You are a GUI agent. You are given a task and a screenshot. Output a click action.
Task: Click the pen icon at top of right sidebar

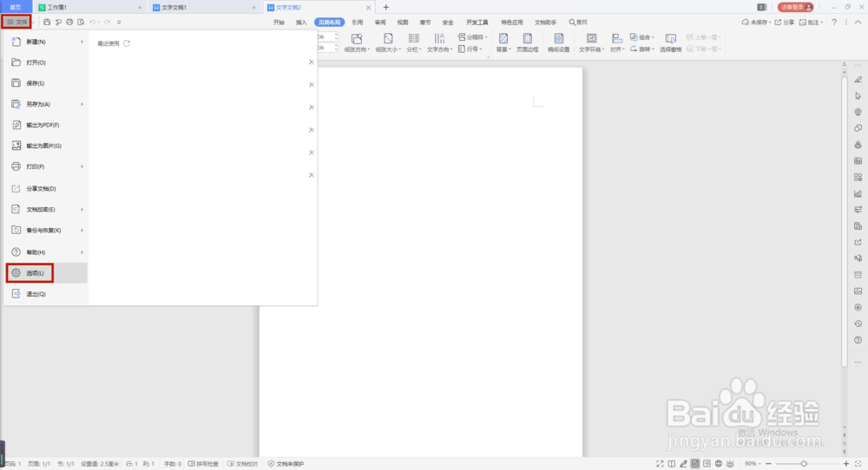pos(858,80)
